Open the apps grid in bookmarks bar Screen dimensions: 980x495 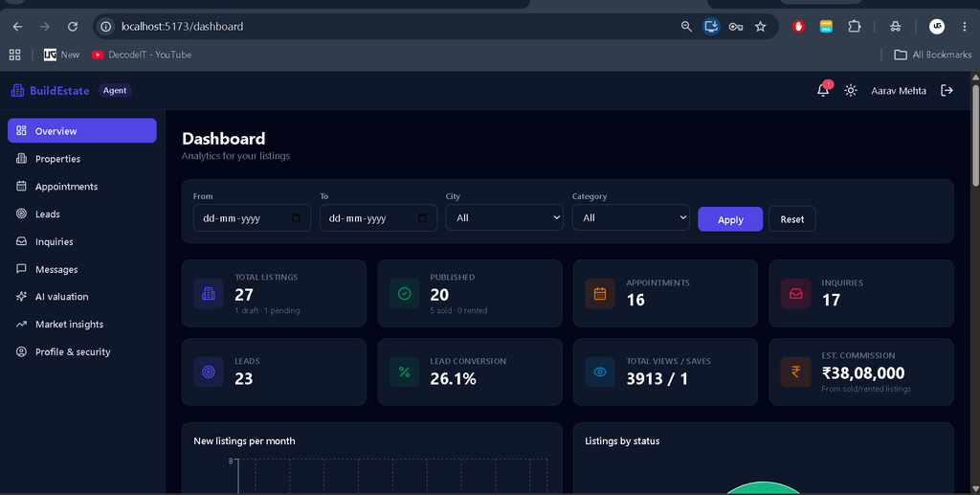15,55
